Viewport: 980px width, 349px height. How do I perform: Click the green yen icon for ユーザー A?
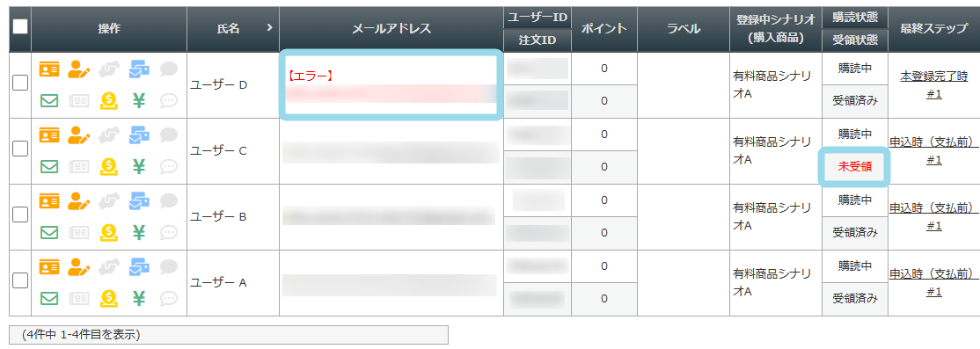click(139, 298)
